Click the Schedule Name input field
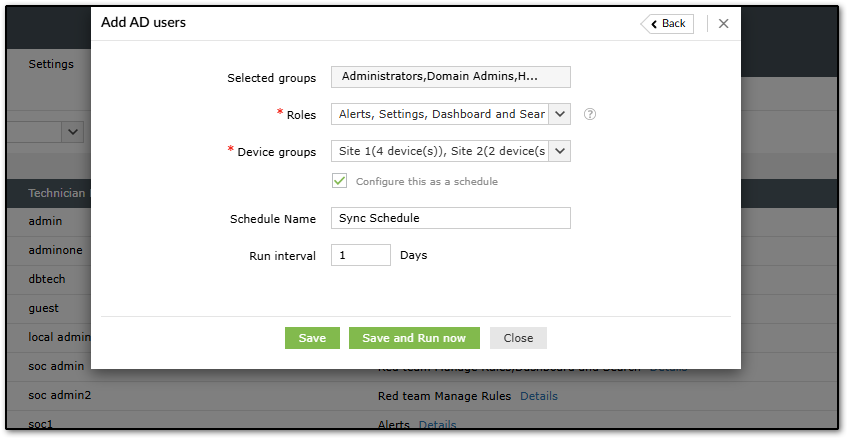 [450, 218]
